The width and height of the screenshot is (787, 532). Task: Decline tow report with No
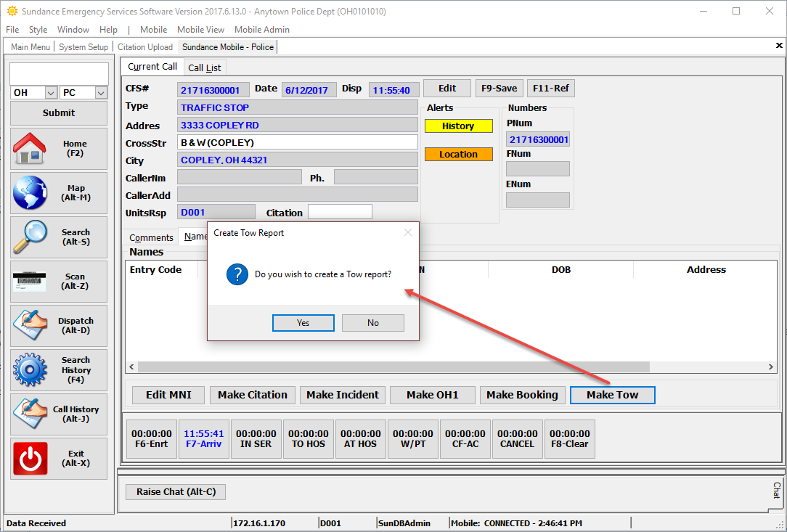[x=373, y=323]
